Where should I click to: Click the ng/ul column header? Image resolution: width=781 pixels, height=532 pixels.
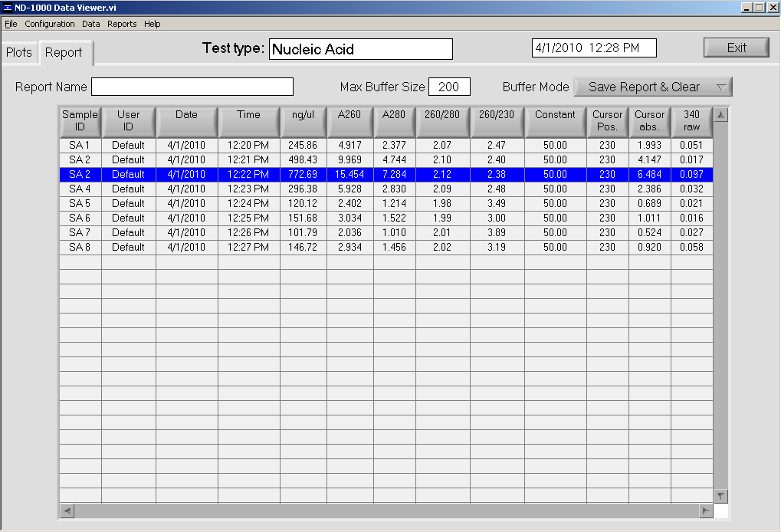pos(303,122)
